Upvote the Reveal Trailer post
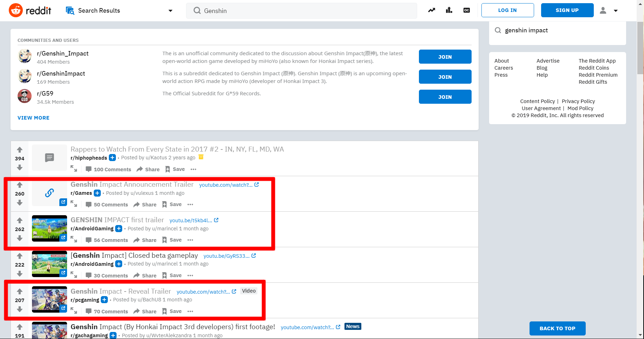This screenshot has height=339, width=644. pyautogui.click(x=20, y=292)
